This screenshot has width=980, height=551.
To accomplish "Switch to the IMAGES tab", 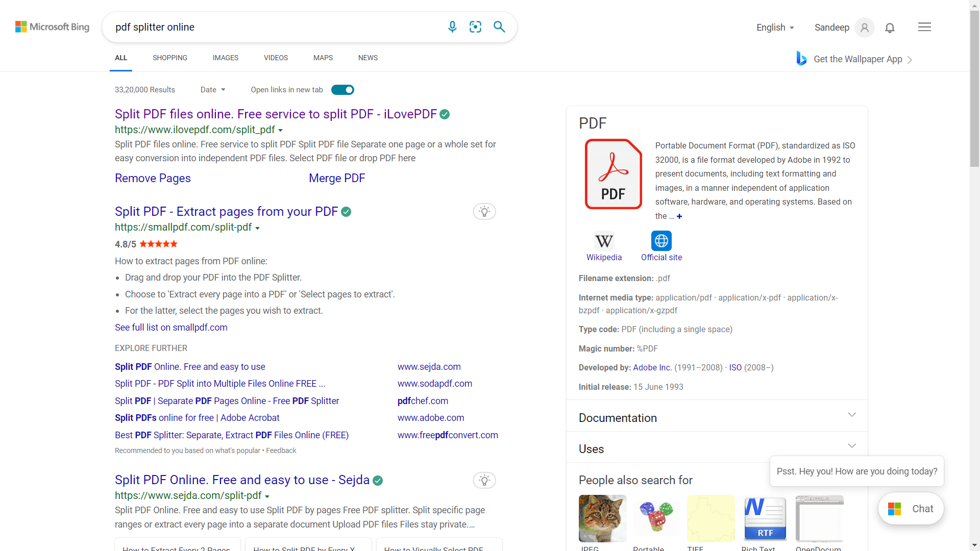I will tap(226, 58).
